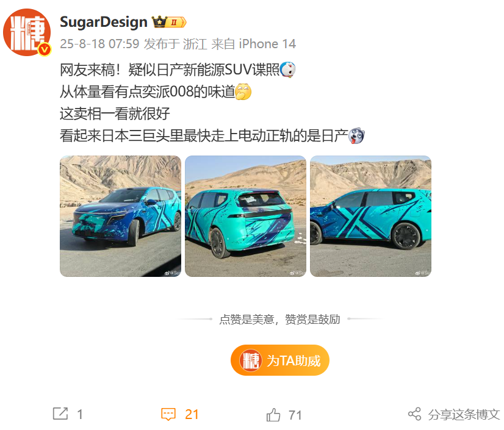Open the SugarDesign profile avatar
The height and width of the screenshot is (430, 504).
pos(27,32)
